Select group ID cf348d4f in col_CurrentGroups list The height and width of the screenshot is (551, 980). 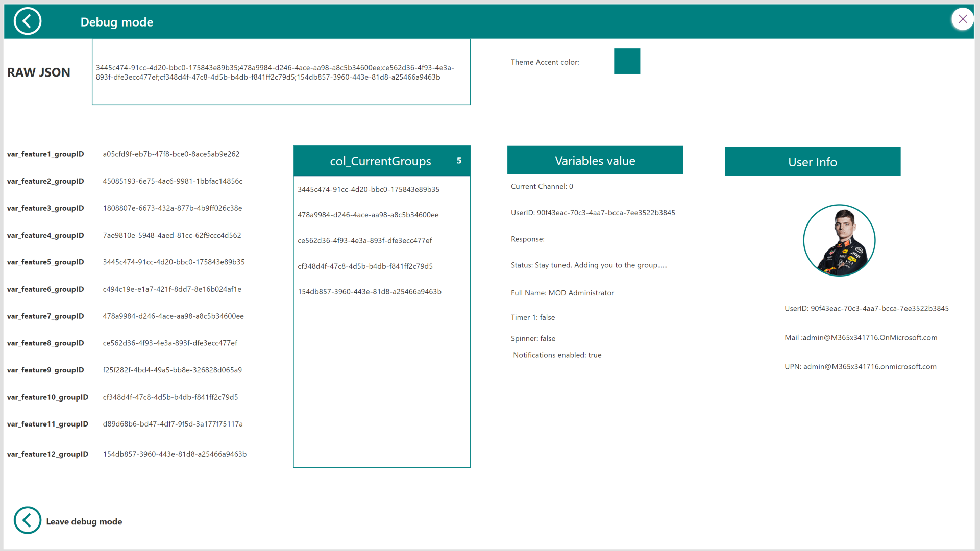click(365, 266)
